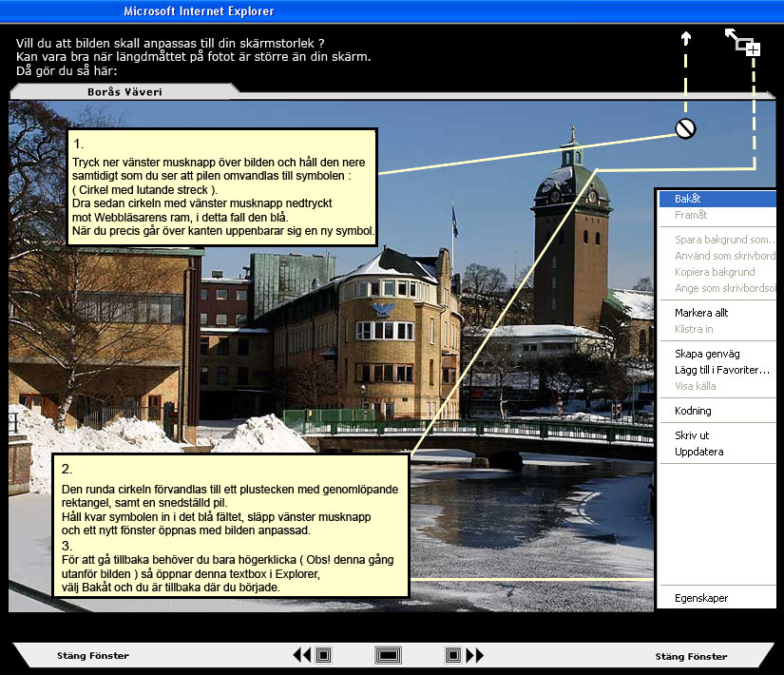
Task: Choose 'Markera allt' from the menu
Action: (717, 313)
